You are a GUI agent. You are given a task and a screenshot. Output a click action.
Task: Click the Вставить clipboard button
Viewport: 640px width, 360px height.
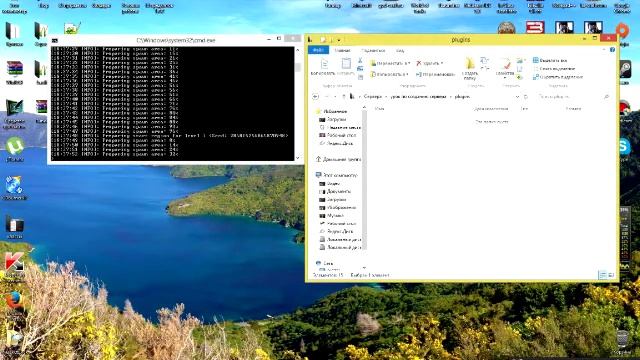coord(346,67)
